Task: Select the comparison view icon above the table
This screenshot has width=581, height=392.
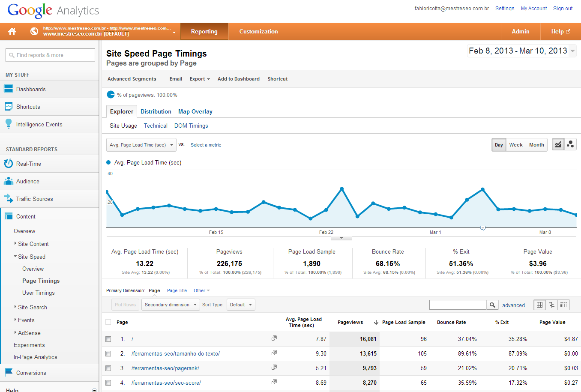Action: [552, 305]
